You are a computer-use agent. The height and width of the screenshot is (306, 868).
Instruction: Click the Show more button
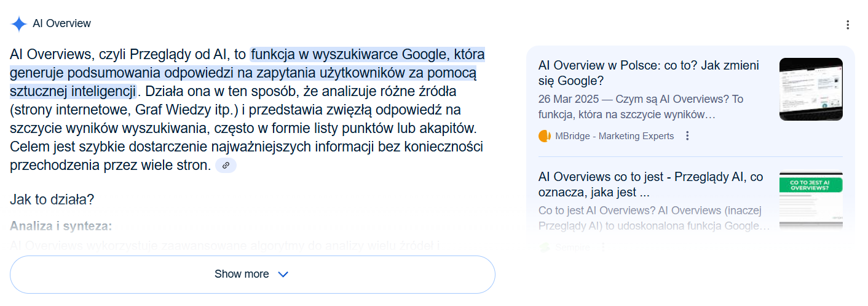click(x=253, y=275)
